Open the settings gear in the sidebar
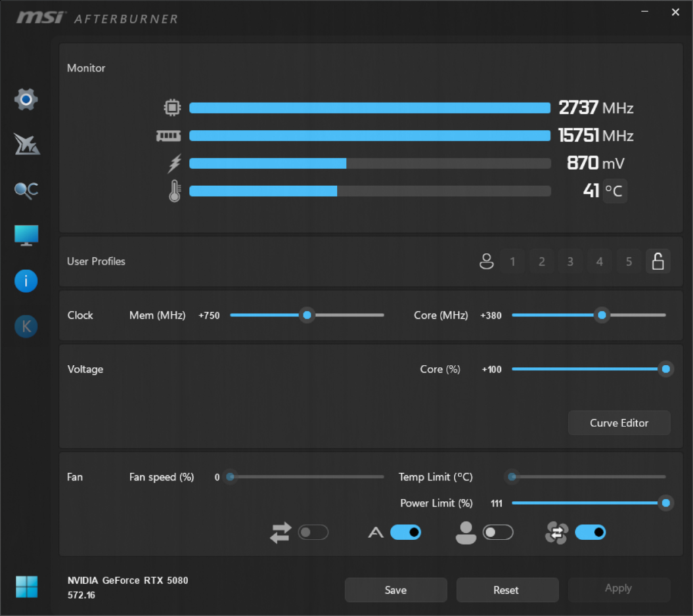Viewport: 693px width, 616px height. coord(26,100)
